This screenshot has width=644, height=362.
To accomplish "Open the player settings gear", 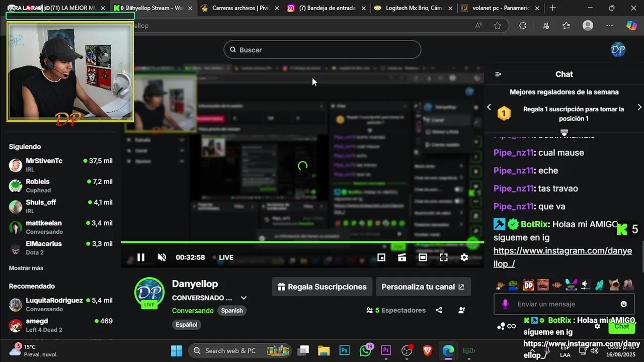I will 464,257.
